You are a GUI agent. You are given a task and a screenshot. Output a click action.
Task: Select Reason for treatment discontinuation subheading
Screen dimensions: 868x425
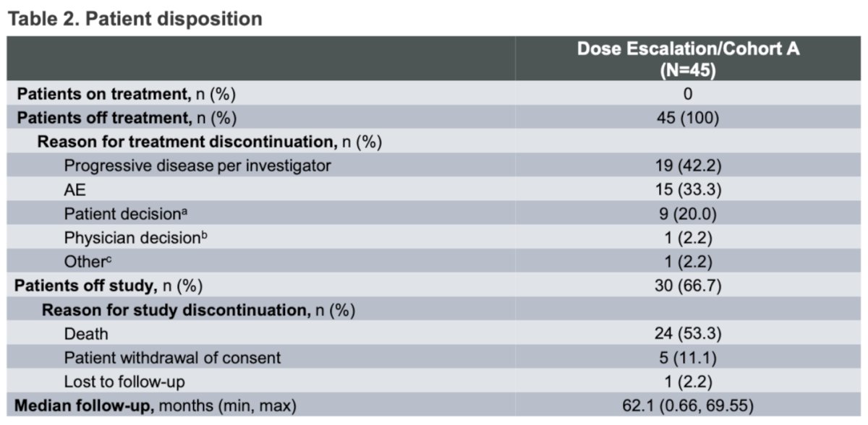coord(209,142)
